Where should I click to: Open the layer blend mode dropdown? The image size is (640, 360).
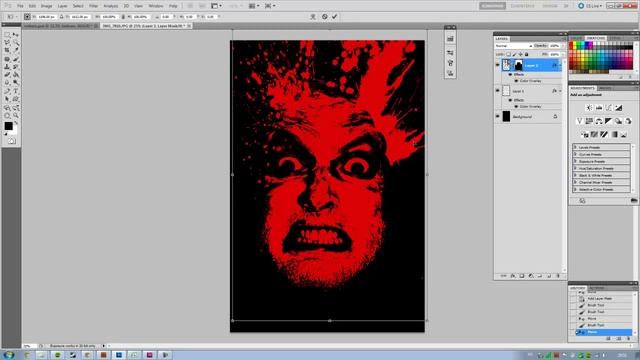click(513, 46)
